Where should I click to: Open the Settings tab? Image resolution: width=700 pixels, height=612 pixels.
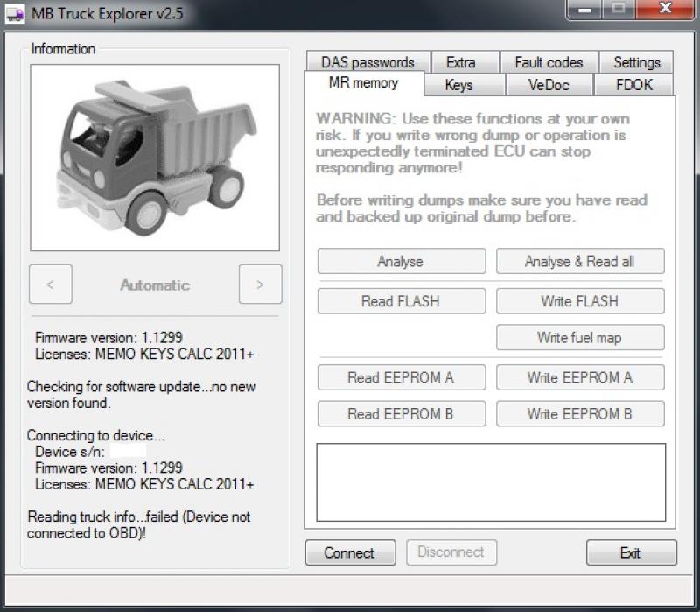pos(637,62)
